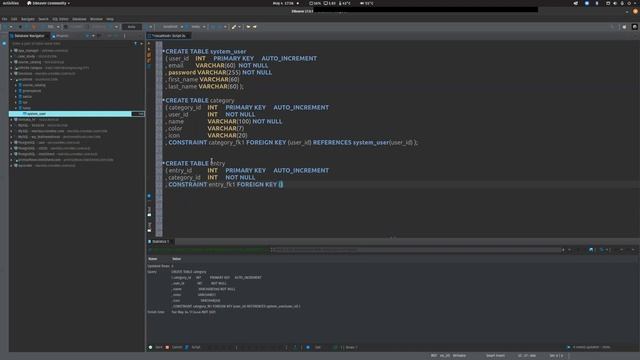
Task: Collapse CREATE TABLE system_user fold marker
Action: (x=164, y=51)
